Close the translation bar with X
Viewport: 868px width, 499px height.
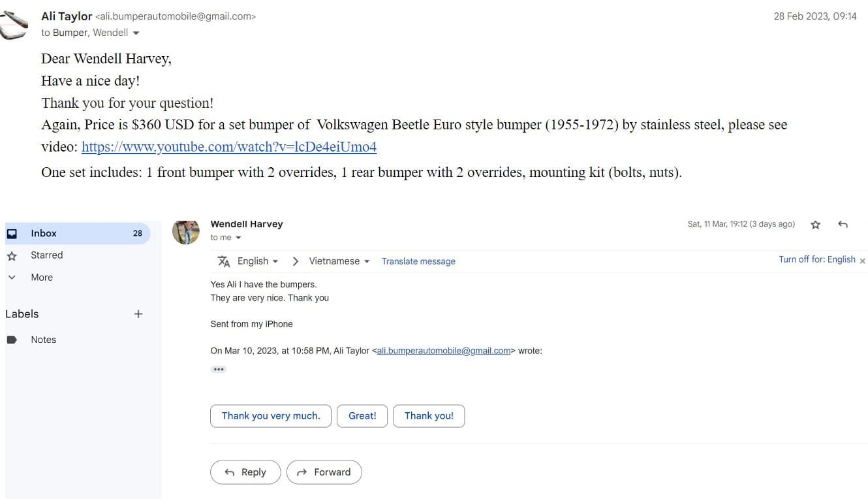(862, 261)
